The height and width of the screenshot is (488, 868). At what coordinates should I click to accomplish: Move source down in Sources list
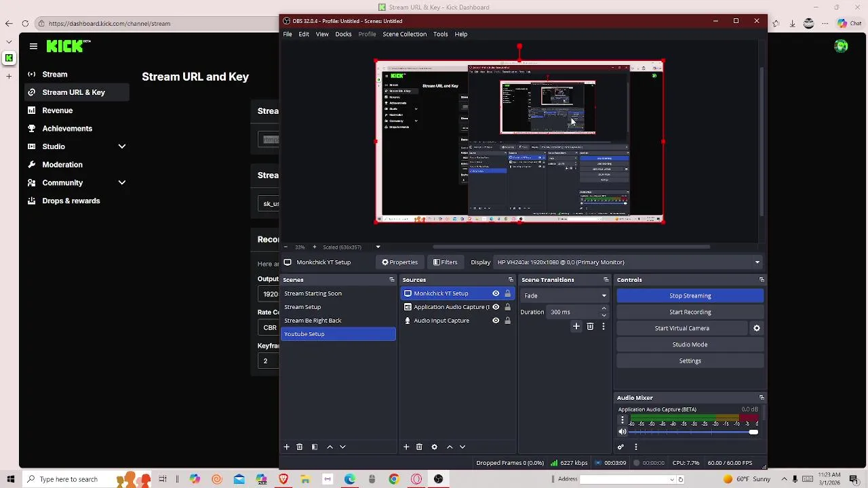point(462,447)
